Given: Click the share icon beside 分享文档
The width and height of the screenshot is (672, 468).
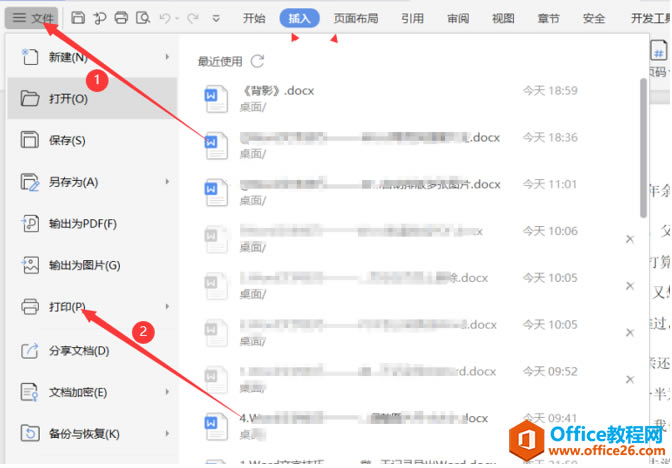Looking at the screenshot, I should coord(30,351).
